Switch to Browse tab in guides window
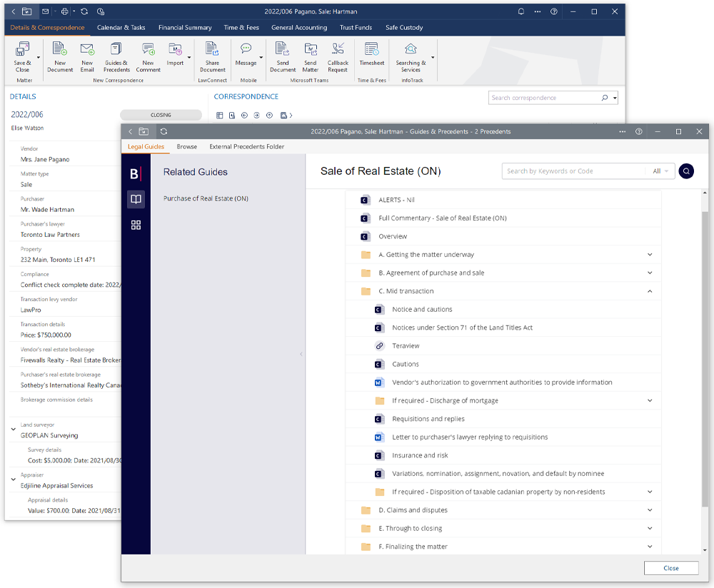This screenshot has width=714, height=588. [x=186, y=146]
